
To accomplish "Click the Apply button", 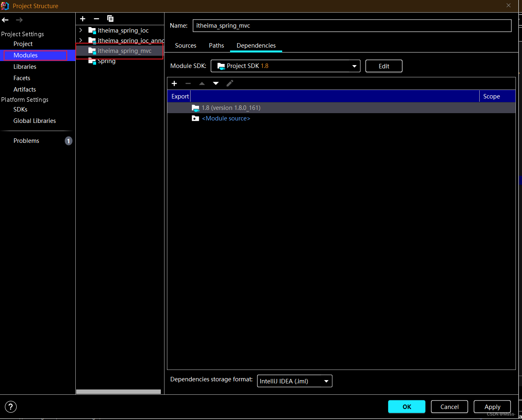I will [x=492, y=407].
